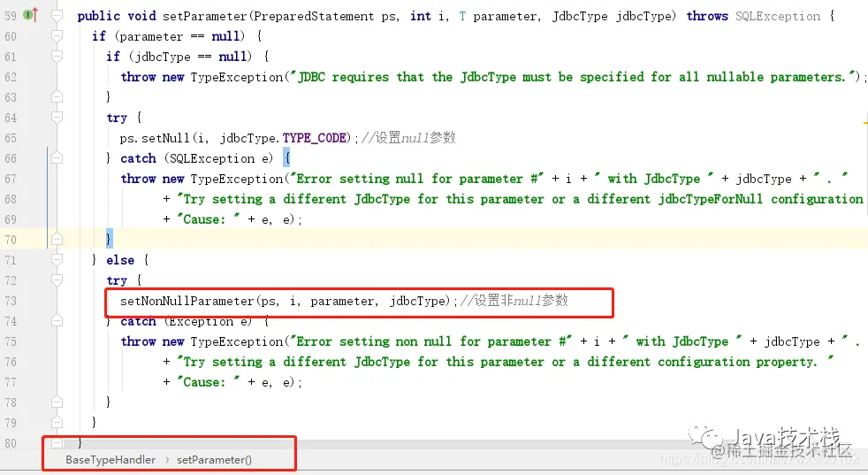868x475 pixels.
Task: Click the TYPE_CODE constant on line 65
Action: (x=315, y=137)
